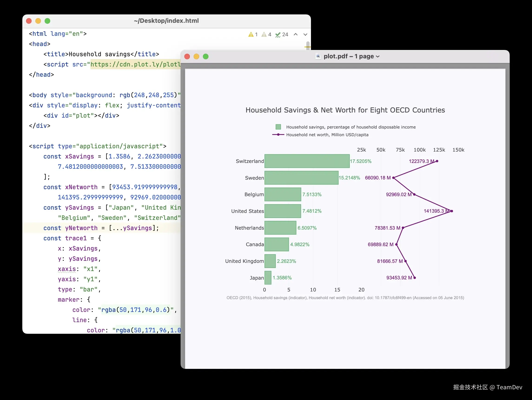Enter full screen on plot.pdf window
Screen dimensions: 532x400
tap(206, 56)
